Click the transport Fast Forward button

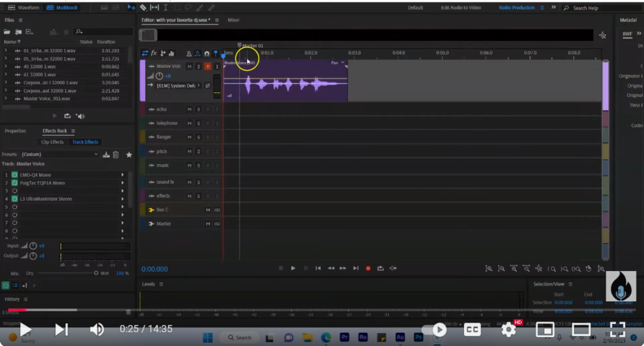pos(343,269)
